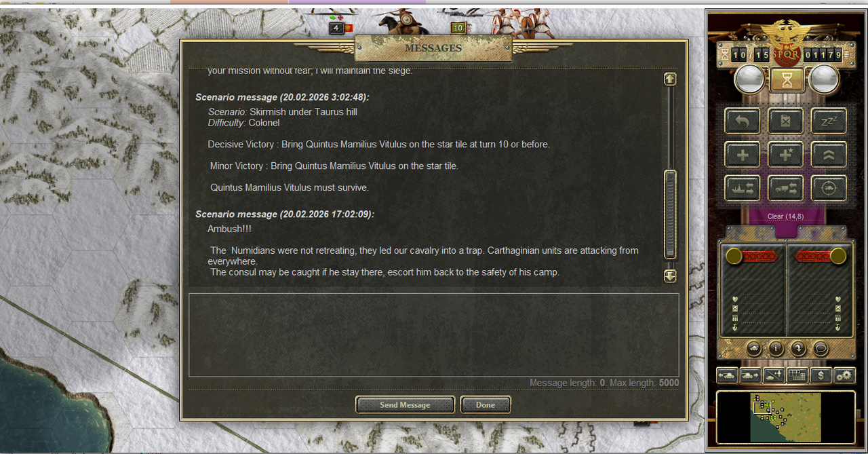Click the messages scroll-up arrow
868x454 pixels.
(670, 79)
